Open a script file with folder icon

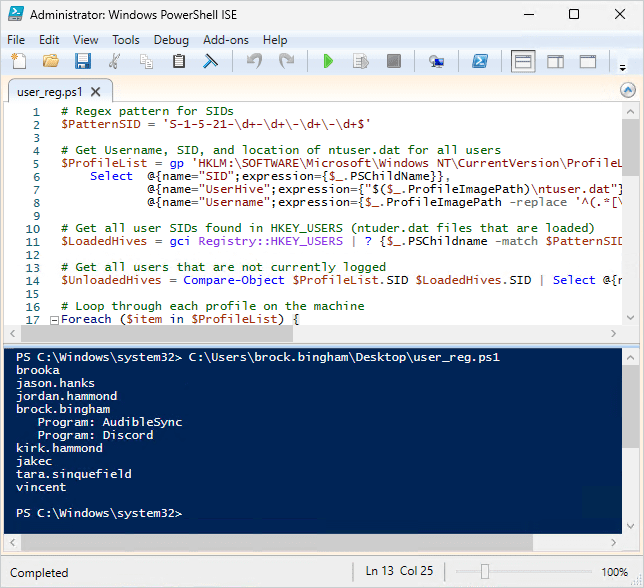(x=51, y=61)
